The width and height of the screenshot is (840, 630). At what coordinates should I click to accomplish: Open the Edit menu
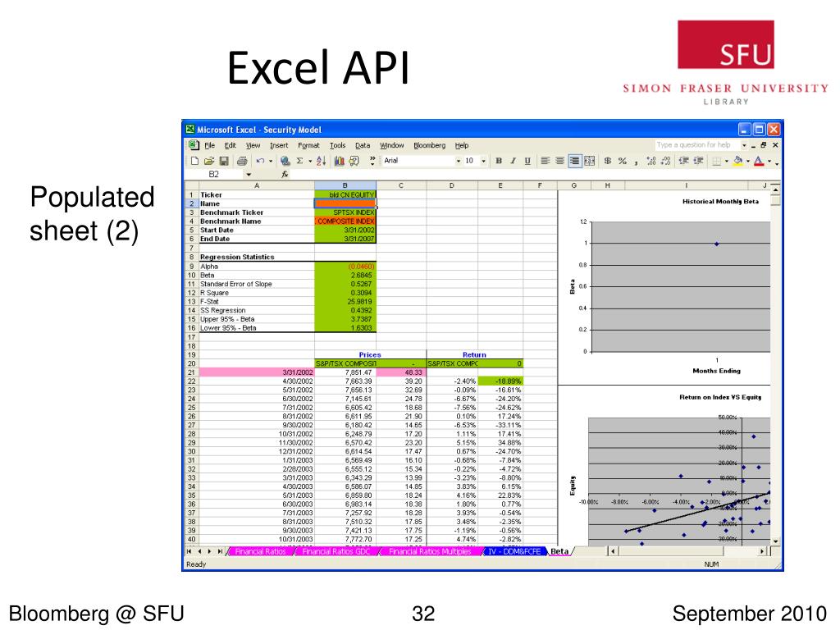coord(231,145)
